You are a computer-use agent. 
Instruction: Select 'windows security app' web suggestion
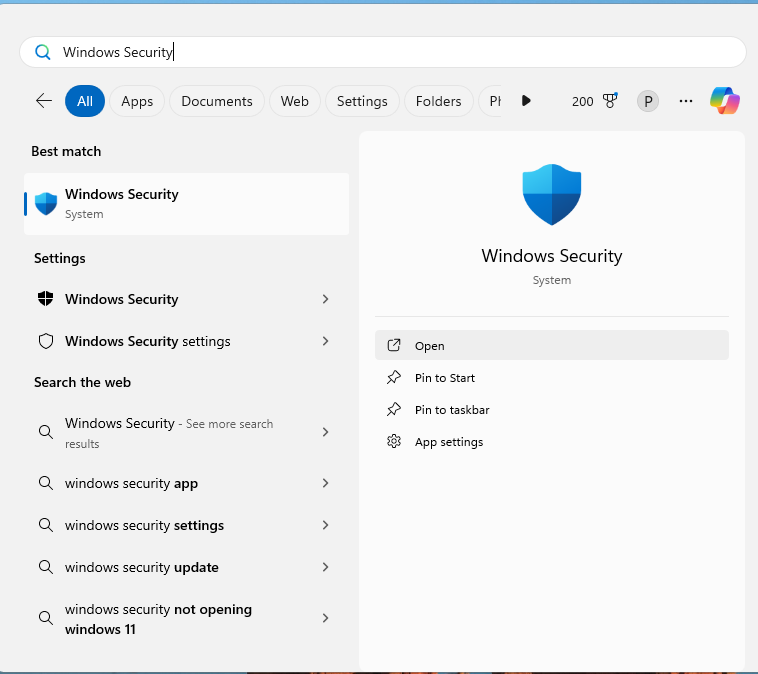pyautogui.click(x=131, y=483)
